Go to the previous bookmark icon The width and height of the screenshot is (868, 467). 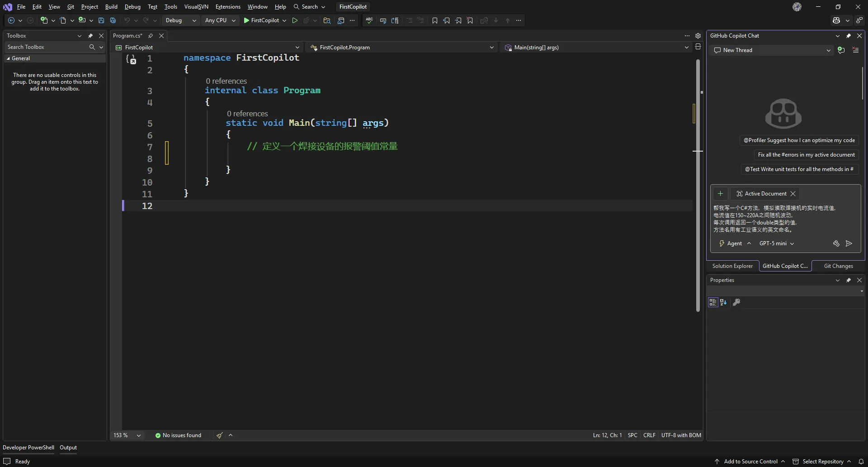point(447,20)
